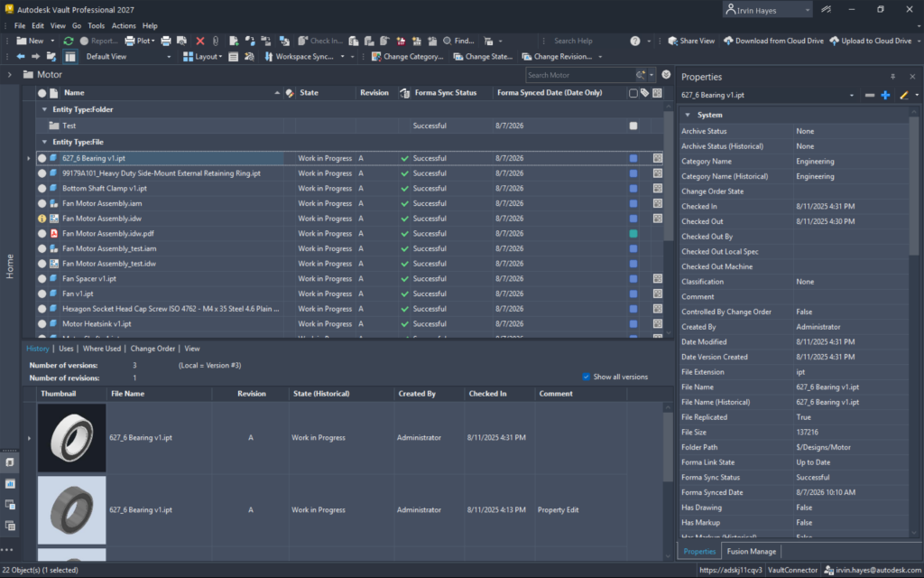
Task: Click the Check In toolbar button
Action: (320, 41)
